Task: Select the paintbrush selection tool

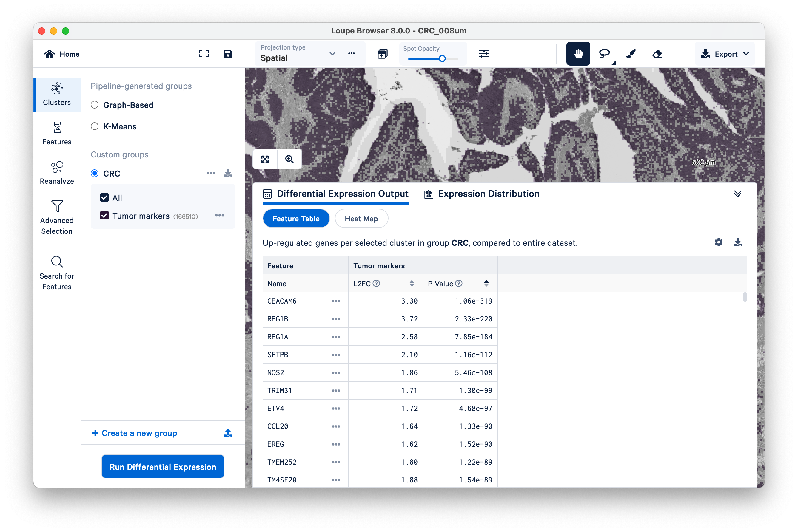Action: (631, 54)
